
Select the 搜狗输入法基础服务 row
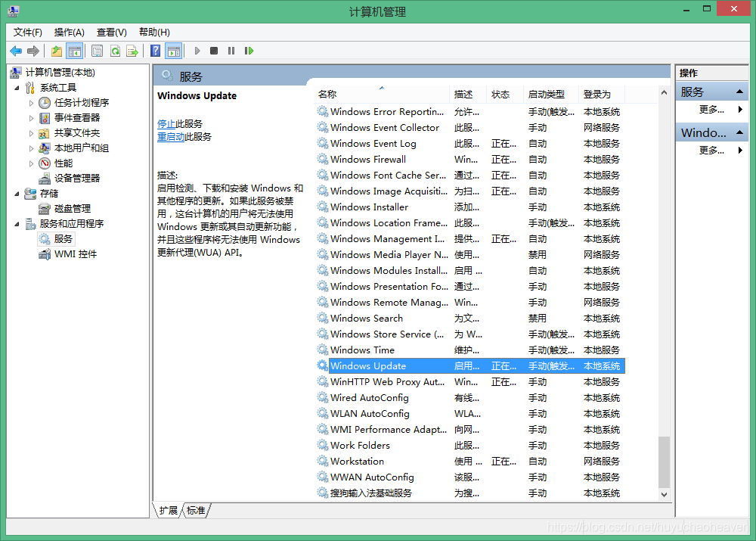point(470,493)
